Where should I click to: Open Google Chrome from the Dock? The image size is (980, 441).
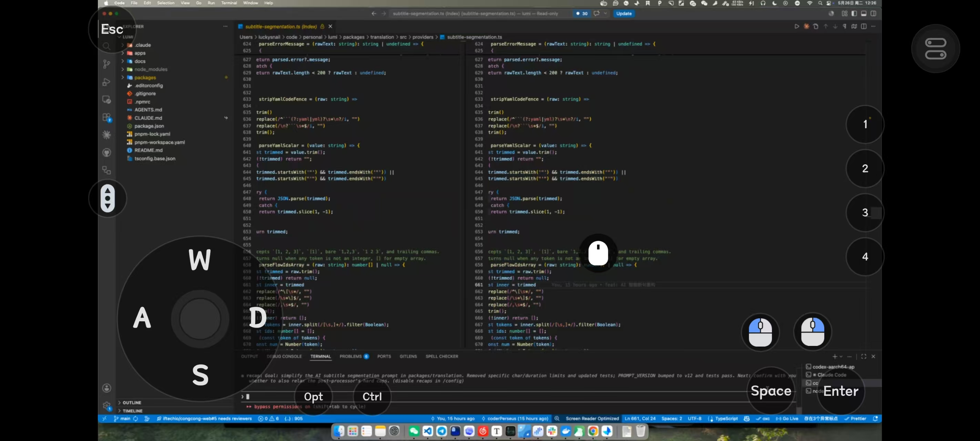pyautogui.click(x=593, y=431)
